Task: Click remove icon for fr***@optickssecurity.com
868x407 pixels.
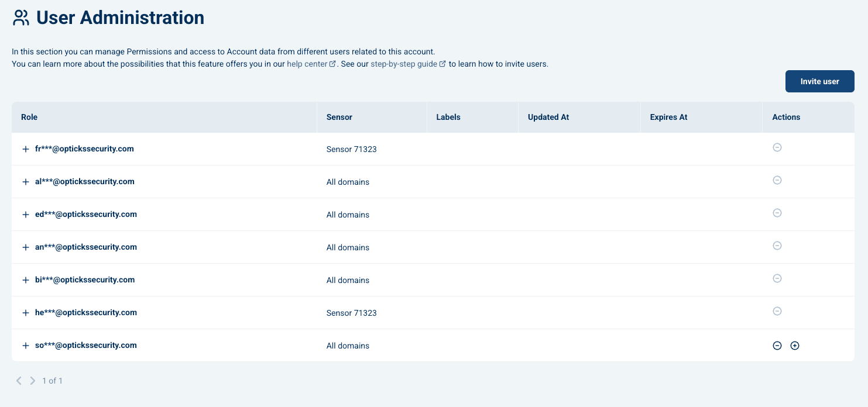Action: click(x=777, y=147)
